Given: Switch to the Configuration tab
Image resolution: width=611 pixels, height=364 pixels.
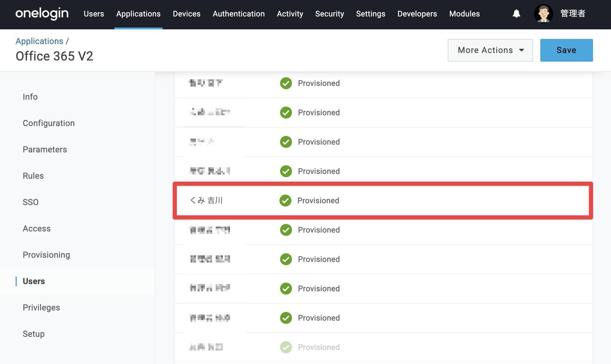Looking at the screenshot, I should tap(49, 123).
